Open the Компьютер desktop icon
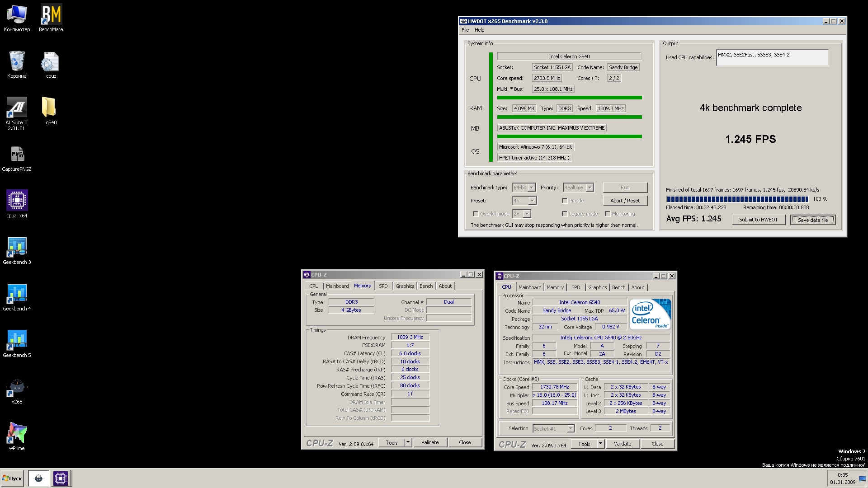 pos(17,18)
